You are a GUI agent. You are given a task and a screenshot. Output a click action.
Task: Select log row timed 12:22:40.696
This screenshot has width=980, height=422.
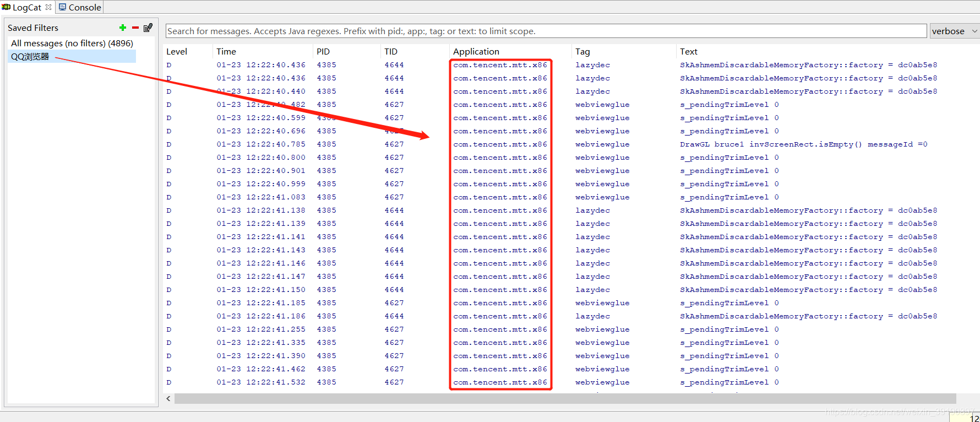click(571, 131)
